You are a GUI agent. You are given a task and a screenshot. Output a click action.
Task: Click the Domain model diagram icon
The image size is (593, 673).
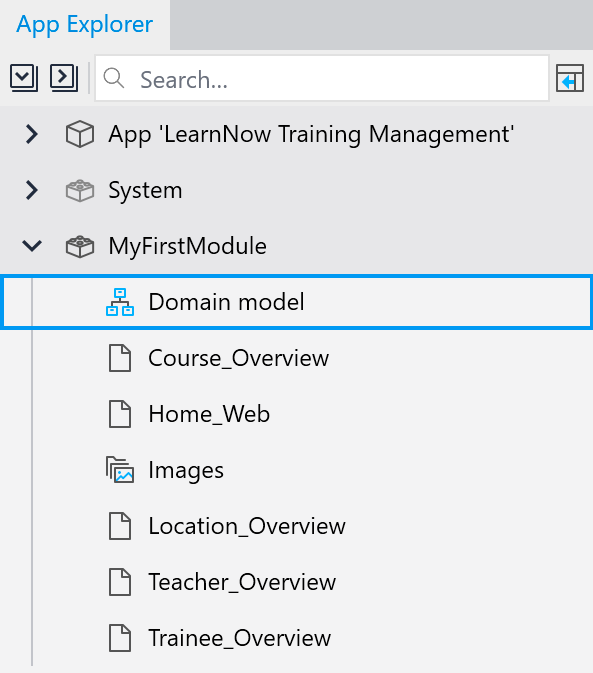tap(120, 302)
